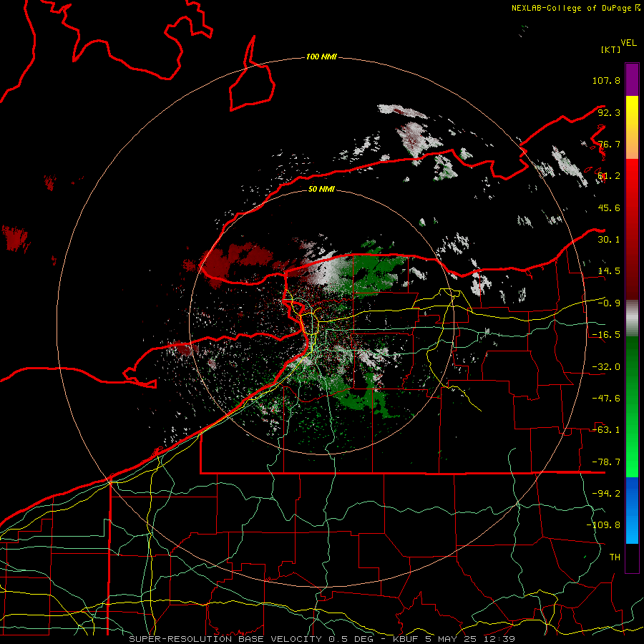Click the 30.1 scale value
The height and width of the screenshot is (644, 644).
(609, 240)
